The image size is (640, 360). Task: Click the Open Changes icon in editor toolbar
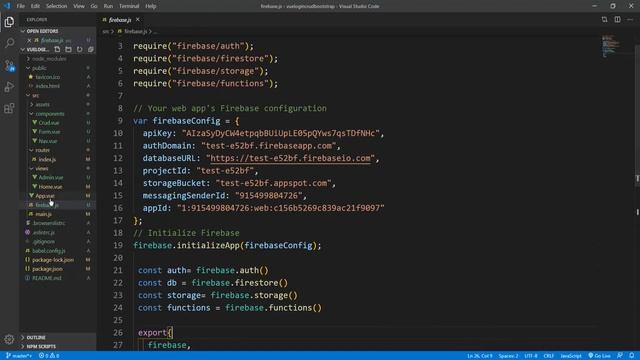[x=604, y=20]
